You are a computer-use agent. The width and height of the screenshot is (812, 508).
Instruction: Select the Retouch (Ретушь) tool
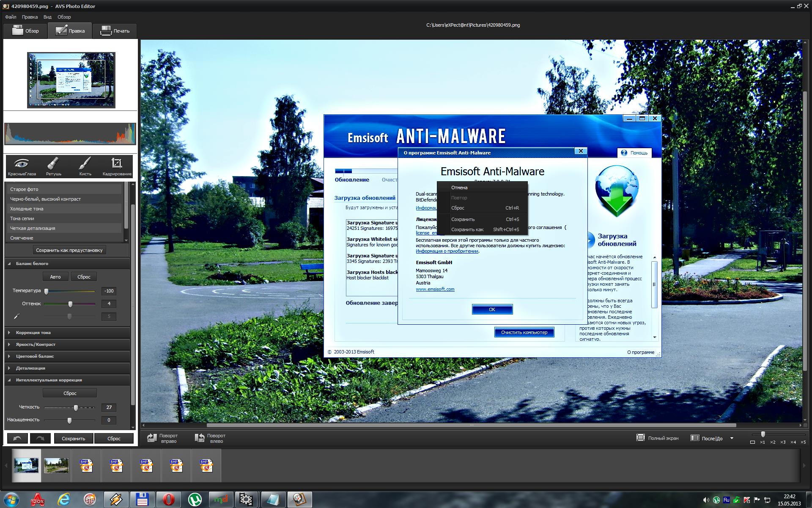53,166
